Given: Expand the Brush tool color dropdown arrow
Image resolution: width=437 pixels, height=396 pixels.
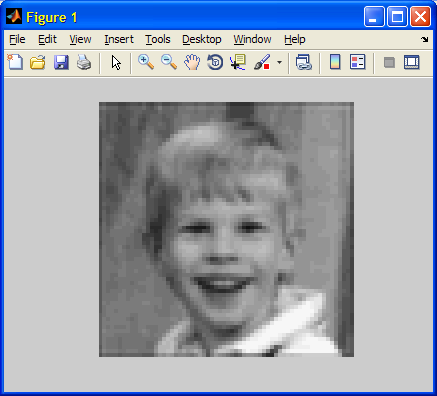Looking at the screenshot, I should tap(279, 62).
